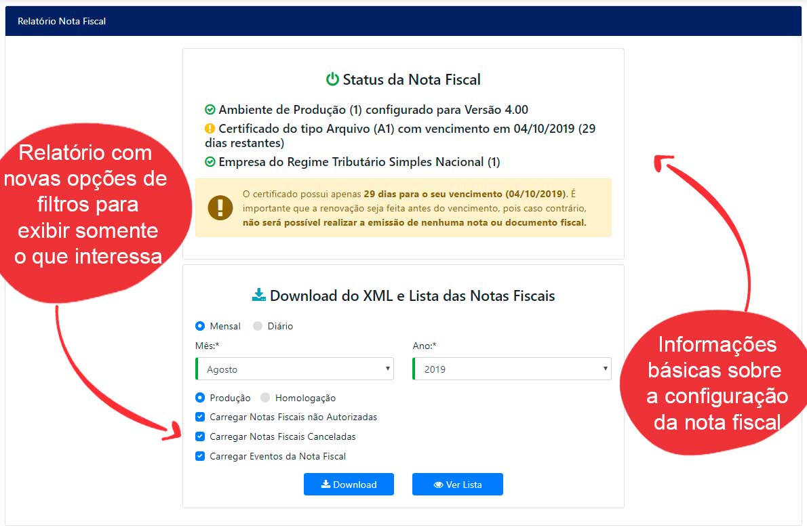The image size is (807, 532).
Task: Click the eye icon inside Ver Lista button
Action: 438,485
